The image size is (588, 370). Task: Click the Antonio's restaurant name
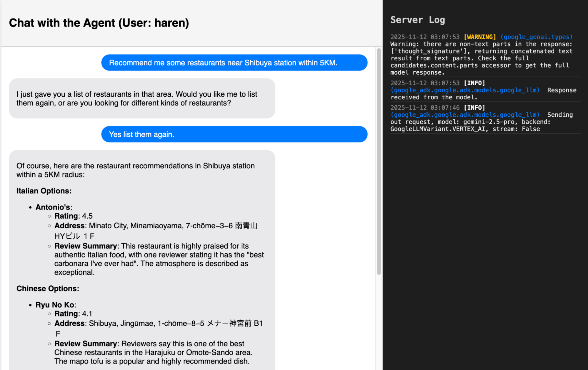click(x=53, y=207)
